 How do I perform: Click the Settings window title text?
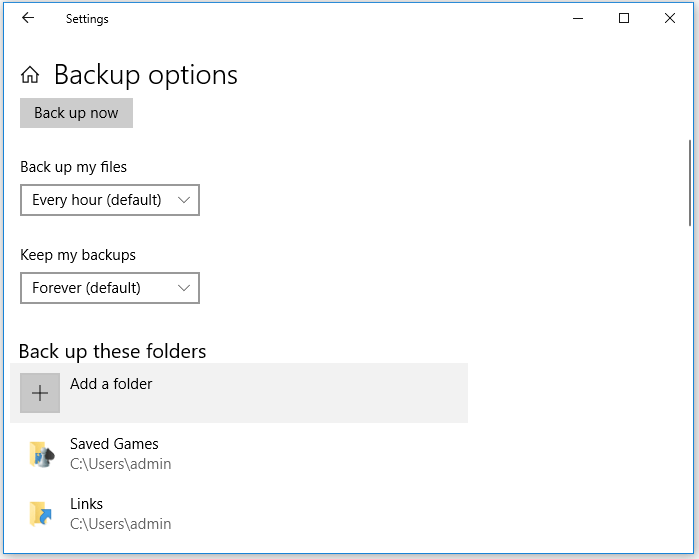87,19
